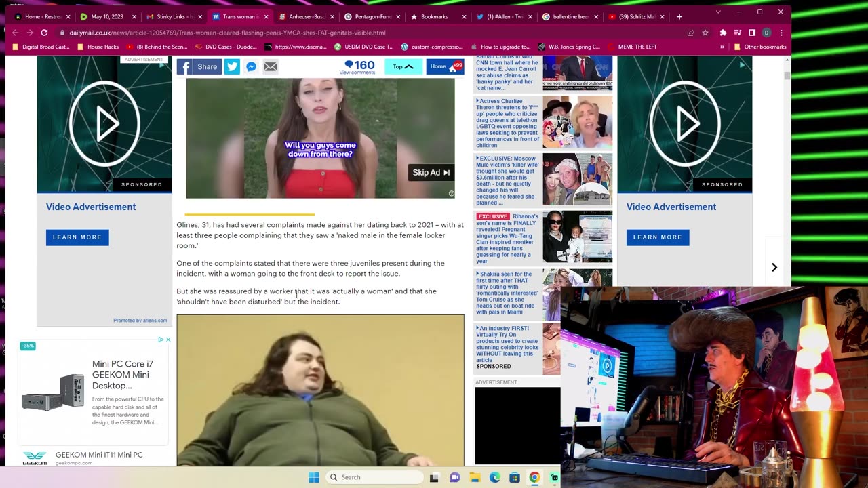Screen dimensions: 868x488
Task: Open the Other bookmarks folder
Action: (x=759, y=47)
